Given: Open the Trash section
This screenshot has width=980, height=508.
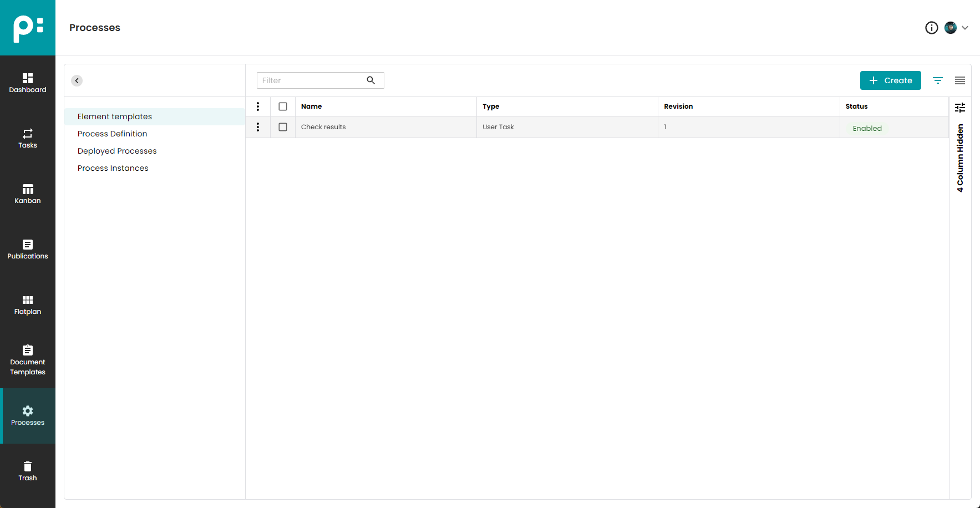Looking at the screenshot, I should point(28,471).
